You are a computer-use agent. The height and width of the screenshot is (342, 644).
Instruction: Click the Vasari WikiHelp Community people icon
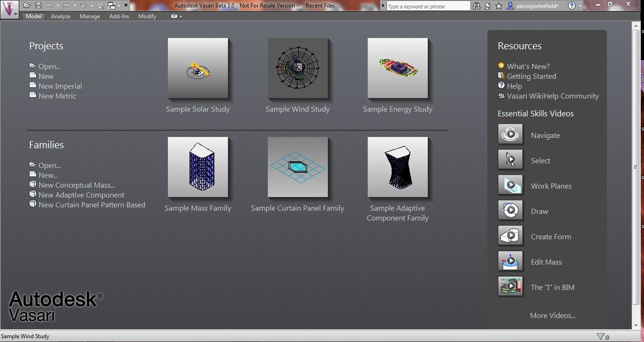click(501, 95)
